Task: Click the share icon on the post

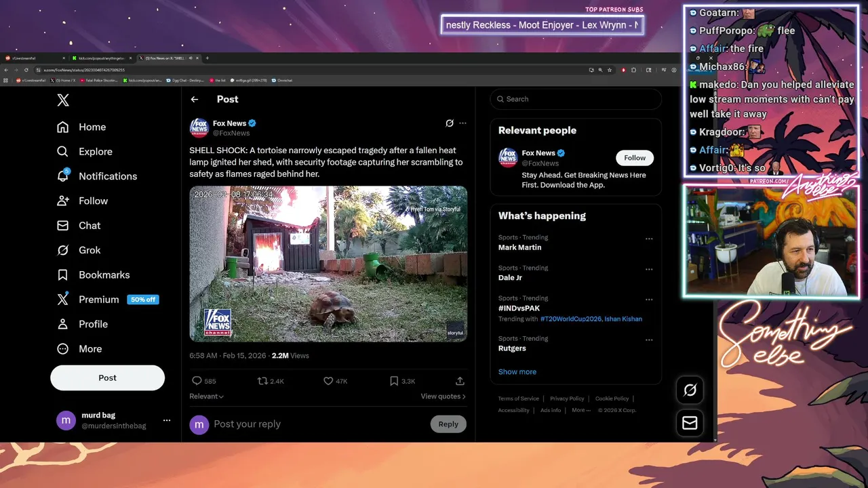Action: [460, 381]
